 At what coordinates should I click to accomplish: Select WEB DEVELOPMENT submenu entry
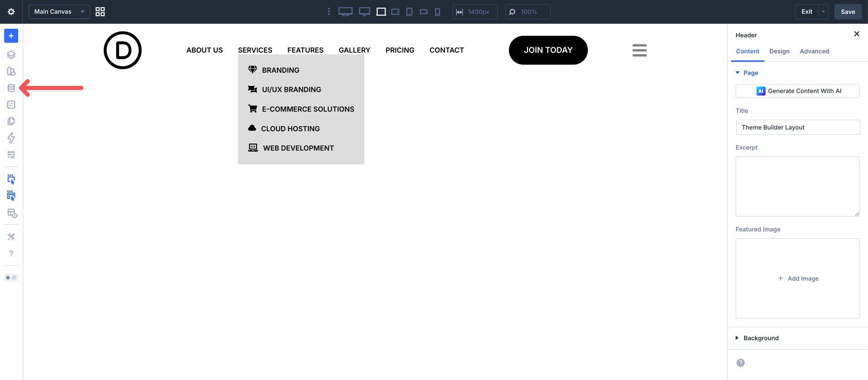click(291, 148)
